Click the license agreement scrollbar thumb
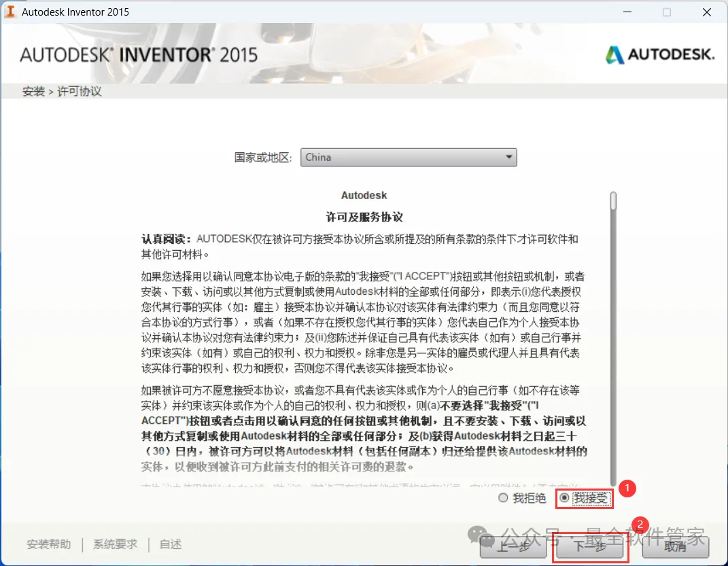 [613, 201]
